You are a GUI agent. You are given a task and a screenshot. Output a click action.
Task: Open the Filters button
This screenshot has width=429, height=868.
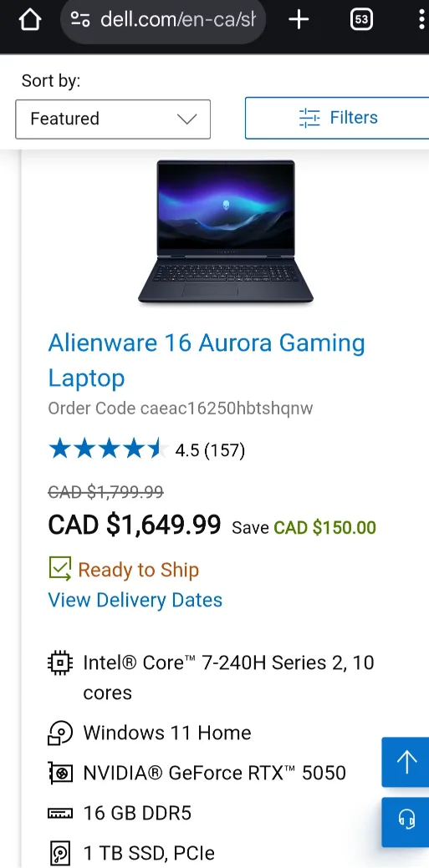(337, 118)
